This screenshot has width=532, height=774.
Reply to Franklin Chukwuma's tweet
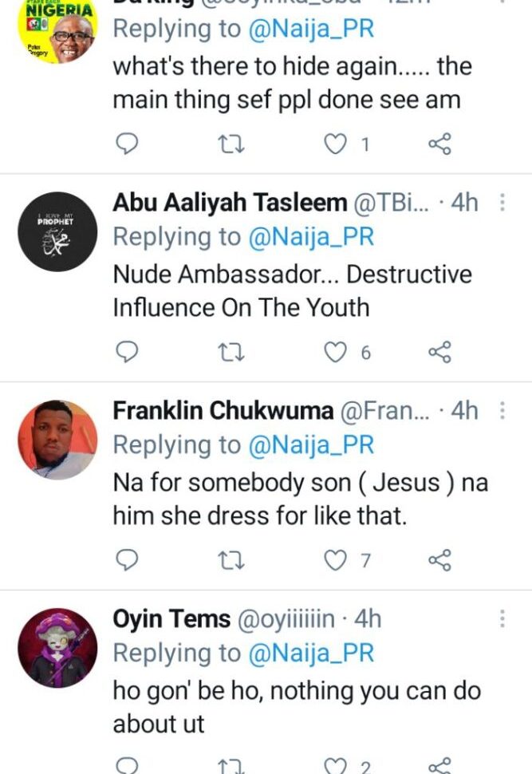[128, 560]
